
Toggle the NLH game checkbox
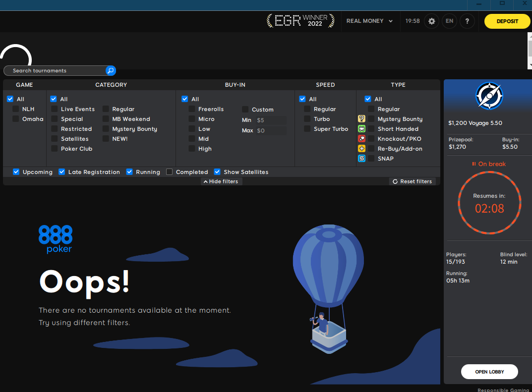pos(15,109)
